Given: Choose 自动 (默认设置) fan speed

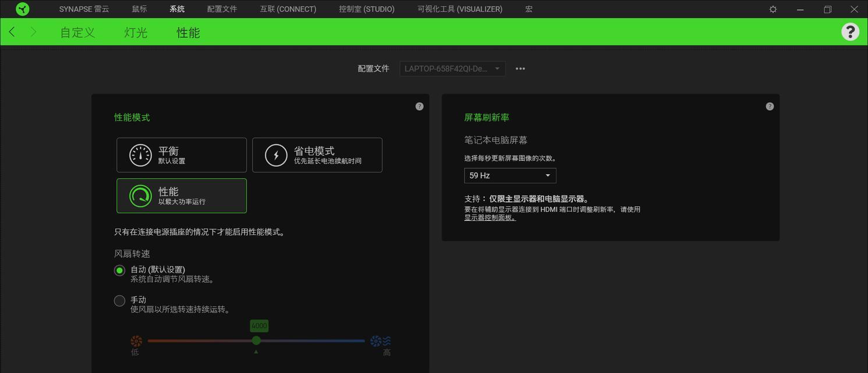Looking at the screenshot, I should tap(119, 270).
